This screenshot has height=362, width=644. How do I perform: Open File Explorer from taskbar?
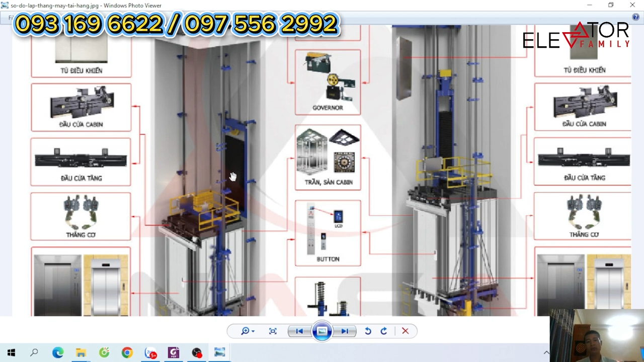pos(80,352)
